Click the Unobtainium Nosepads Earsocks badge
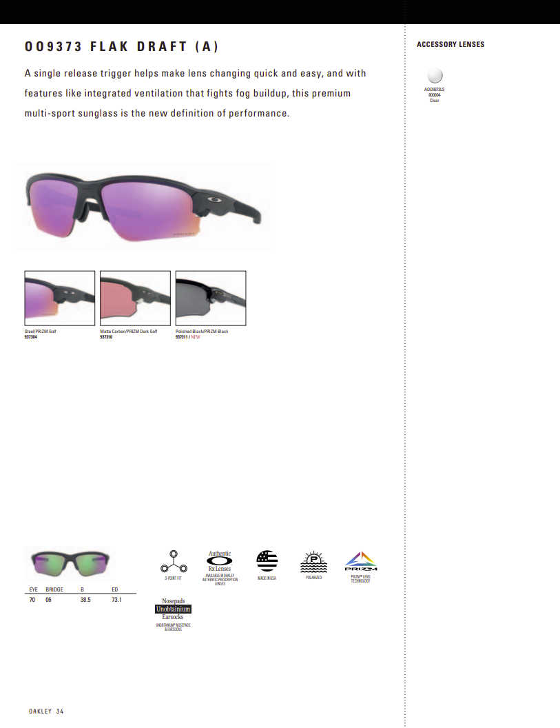Screen dimensions: 560x728 click(173, 609)
